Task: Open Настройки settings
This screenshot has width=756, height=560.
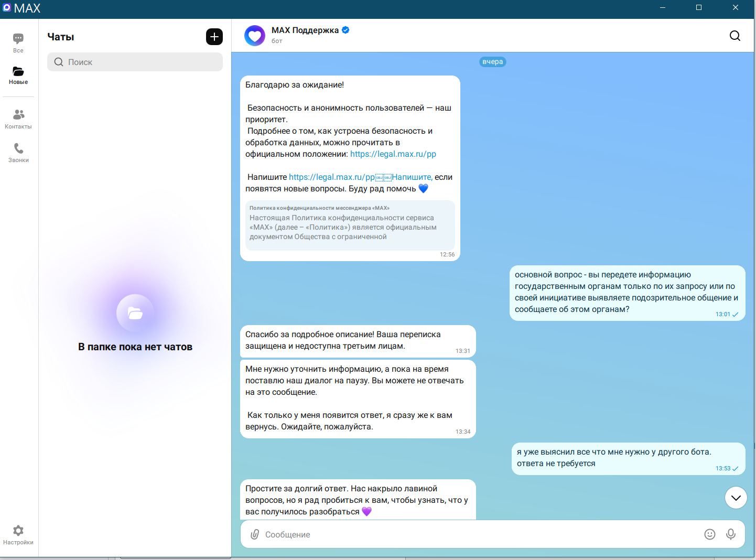Action: 18,535
